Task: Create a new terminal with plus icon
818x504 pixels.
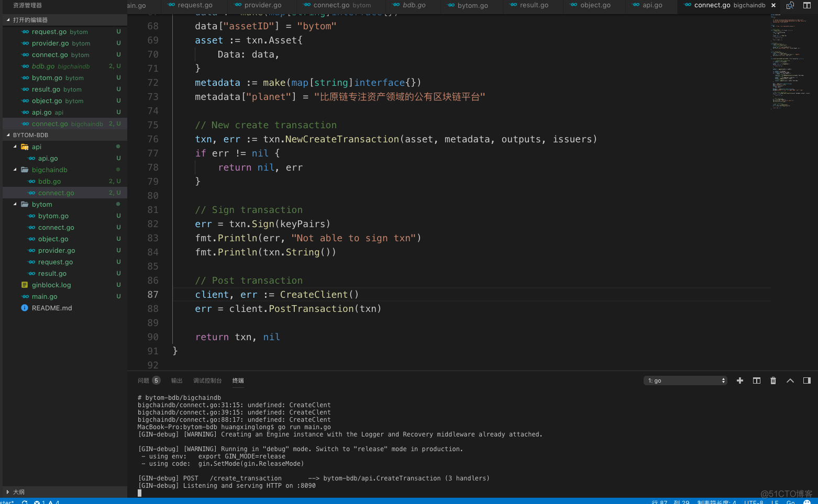Action: coord(740,380)
